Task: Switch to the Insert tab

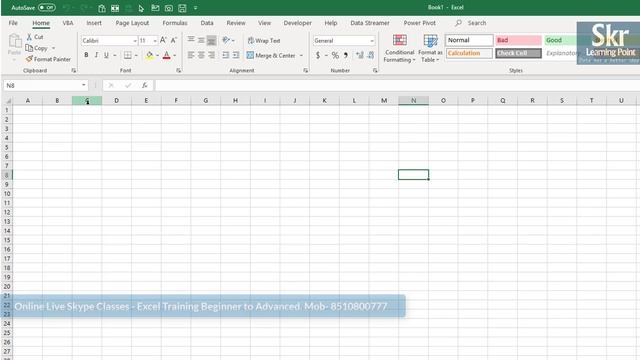Action: 94,23
